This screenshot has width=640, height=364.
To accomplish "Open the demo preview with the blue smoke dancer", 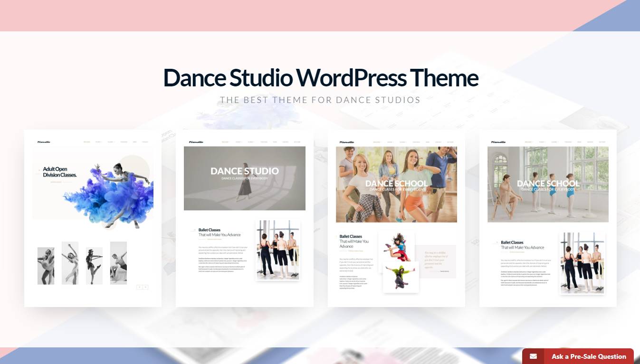I will pos(93,218).
